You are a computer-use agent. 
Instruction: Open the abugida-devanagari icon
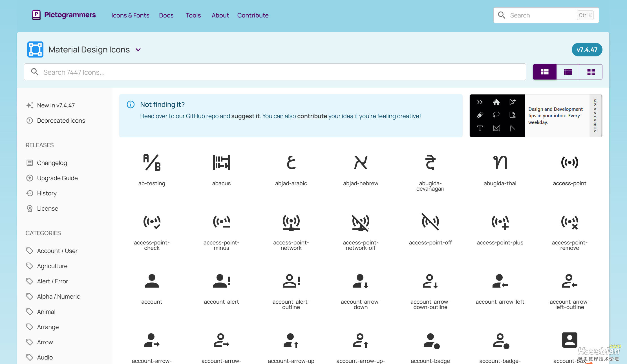pos(430,162)
